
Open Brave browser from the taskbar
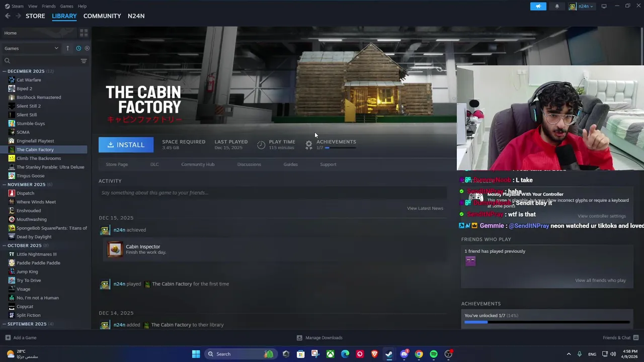[x=374, y=354]
